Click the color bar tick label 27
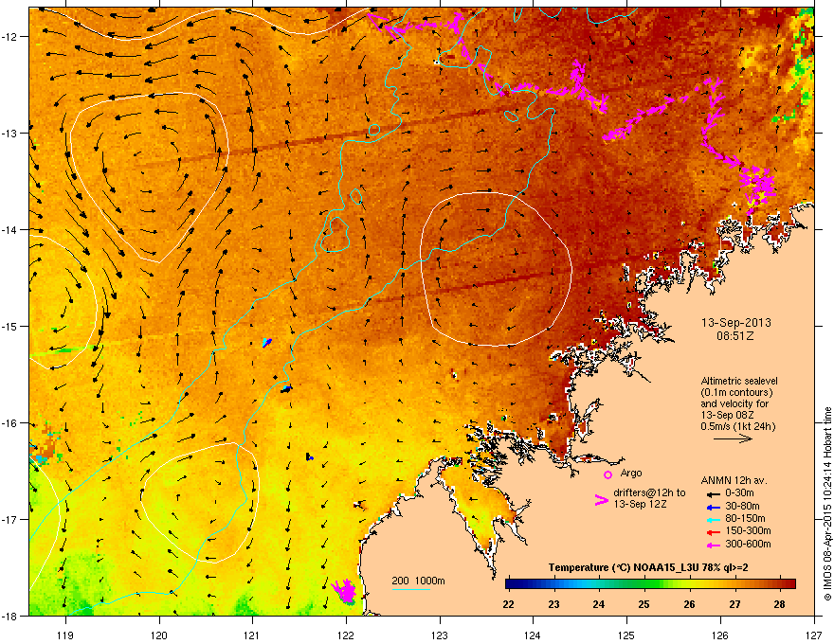This screenshot has height=644, width=834. pyautogui.click(x=734, y=604)
